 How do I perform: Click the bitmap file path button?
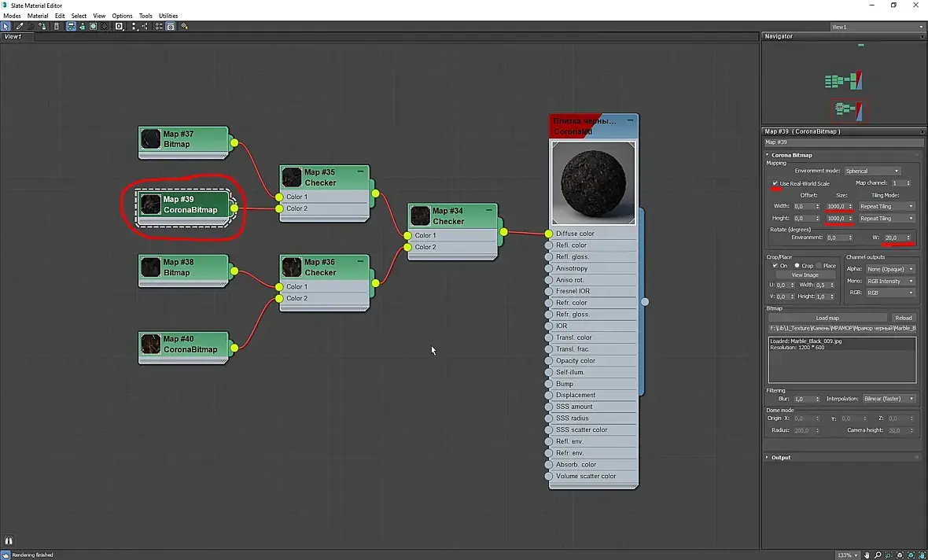842,328
